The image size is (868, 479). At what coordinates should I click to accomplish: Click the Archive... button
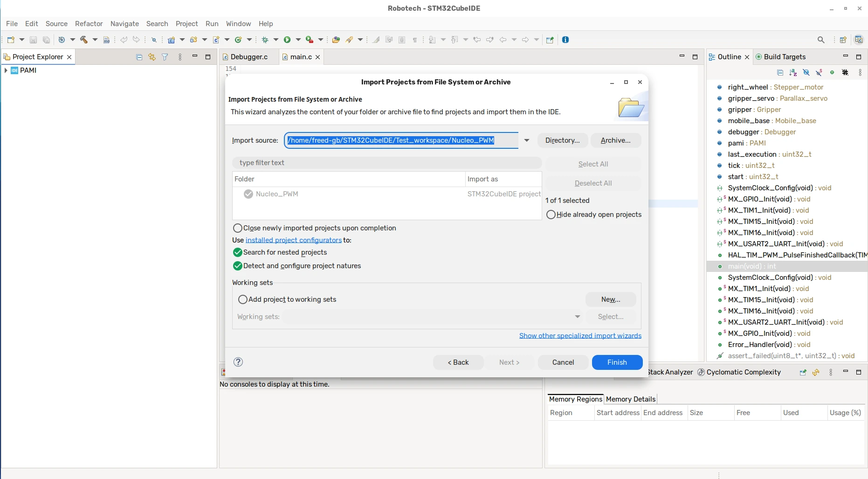click(616, 140)
